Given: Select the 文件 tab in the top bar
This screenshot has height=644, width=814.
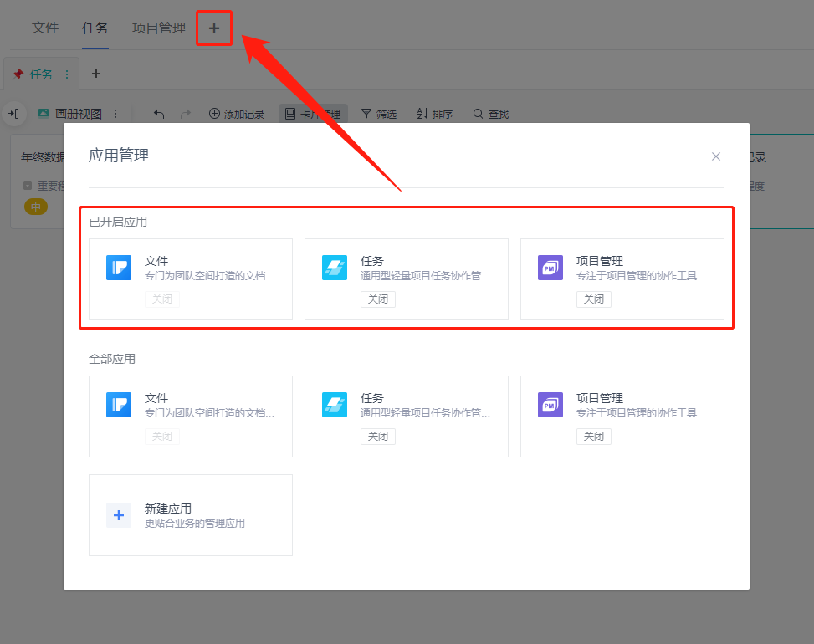Looking at the screenshot, I should 45,27.
